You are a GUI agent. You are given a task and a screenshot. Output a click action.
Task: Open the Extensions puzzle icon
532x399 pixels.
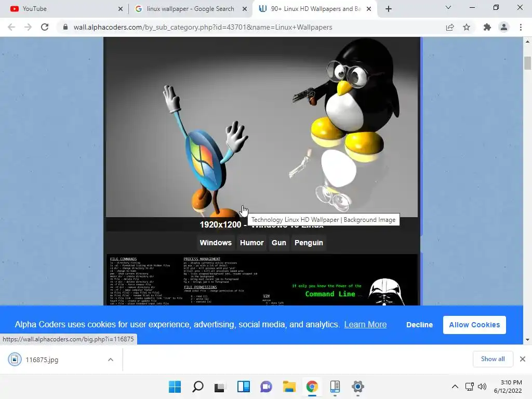[487, 27]
